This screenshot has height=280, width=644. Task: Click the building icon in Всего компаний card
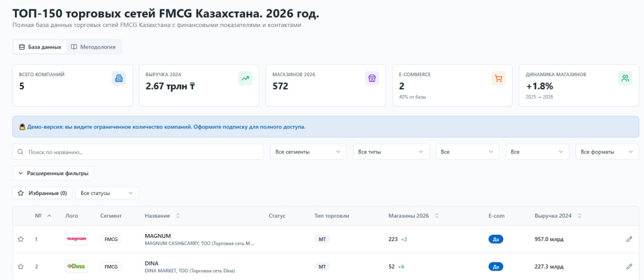118,79
